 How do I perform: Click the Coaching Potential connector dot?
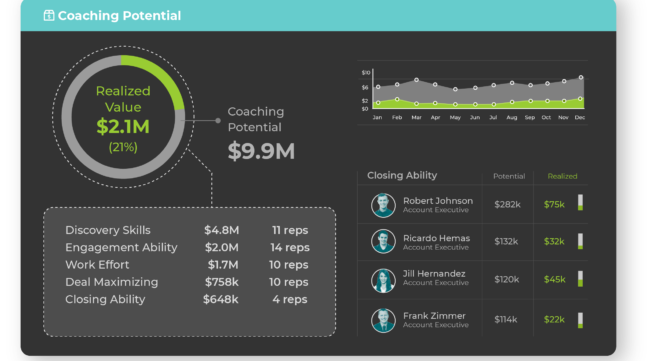coord(218,121)
